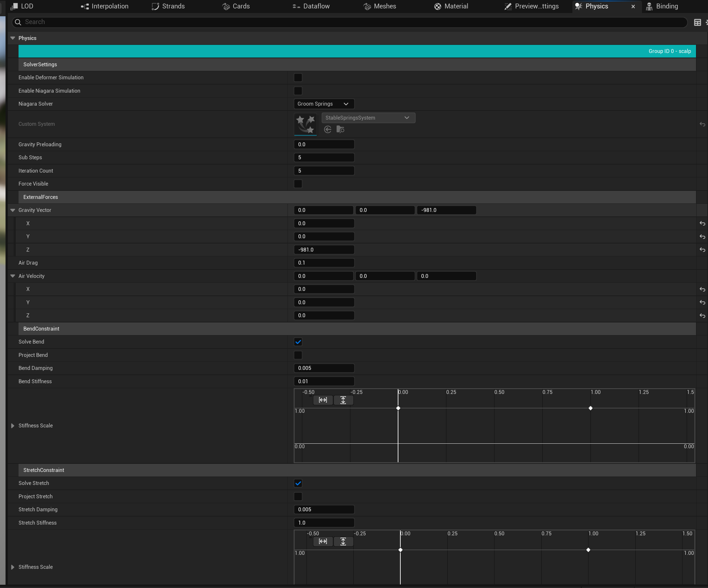The height and width of the screenshot is (588, 708).
Task: Open the Niagara Solver Groom Springs dropdown
Action: 324,104
